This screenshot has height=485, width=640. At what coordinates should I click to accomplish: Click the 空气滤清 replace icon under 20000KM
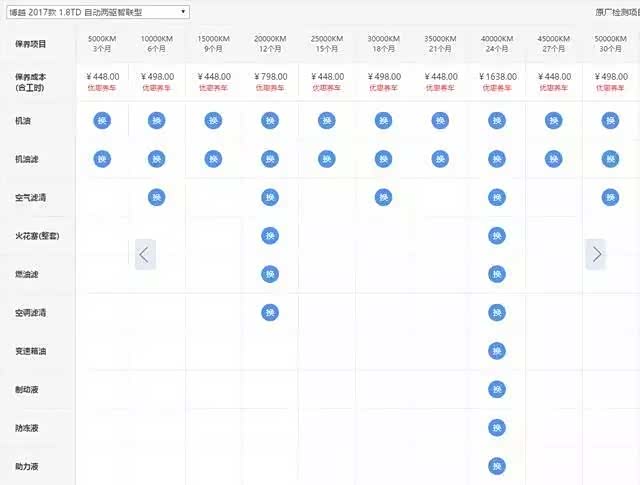coord(270,197)
